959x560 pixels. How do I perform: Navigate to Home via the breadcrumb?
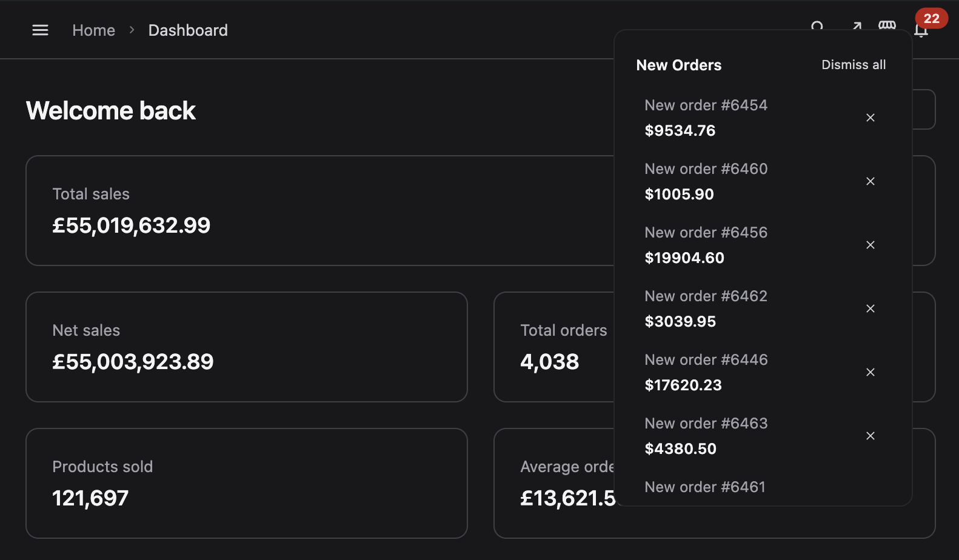point(93,30)
